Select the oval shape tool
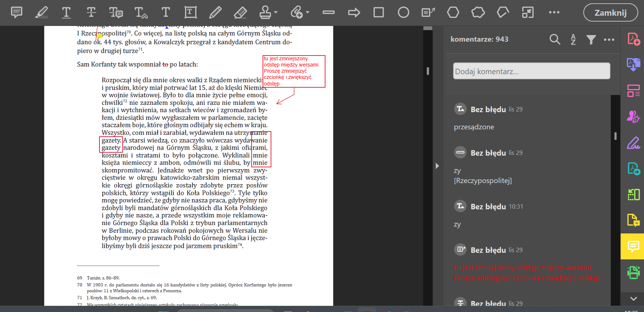Screen dimensions: 644x312 coord(403,13)
